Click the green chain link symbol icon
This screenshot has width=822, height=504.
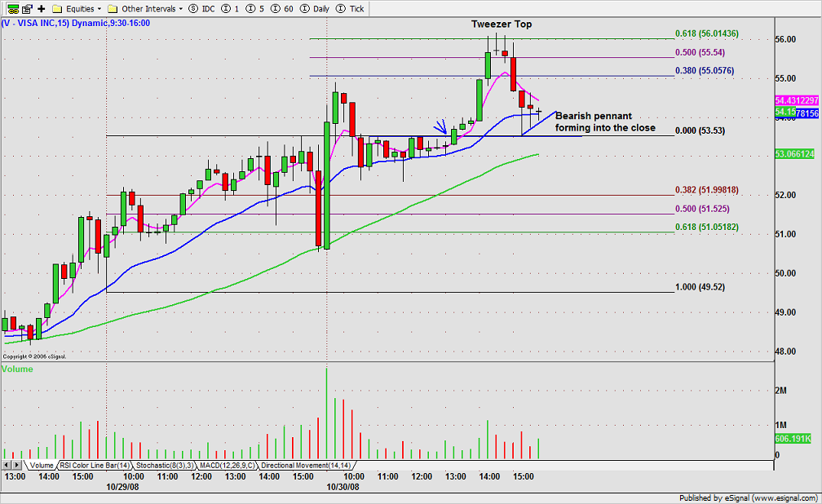click(x=12, y=8)
